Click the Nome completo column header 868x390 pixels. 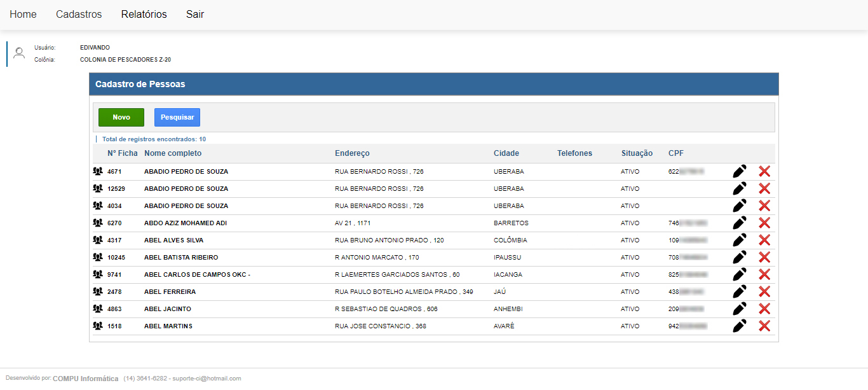point(173,153)
